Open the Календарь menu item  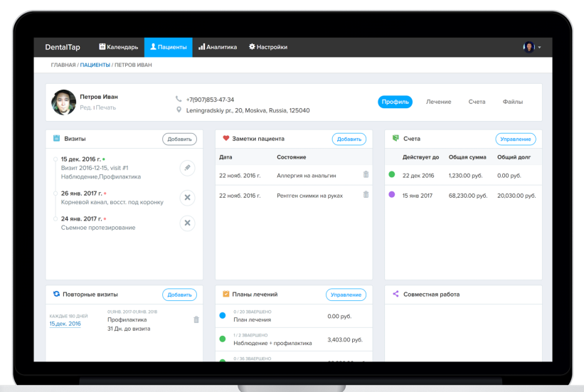(x=119, y=47)
